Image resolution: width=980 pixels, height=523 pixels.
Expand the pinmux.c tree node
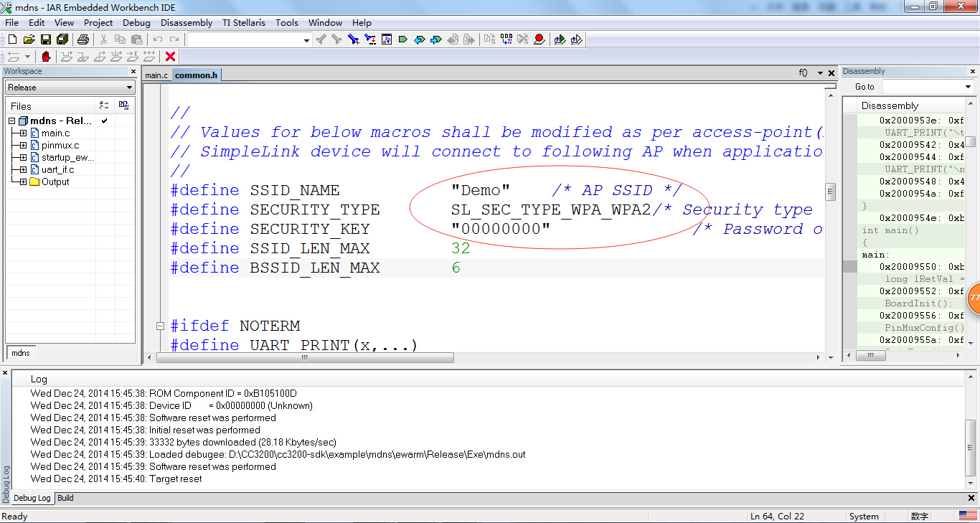[23, 146]
